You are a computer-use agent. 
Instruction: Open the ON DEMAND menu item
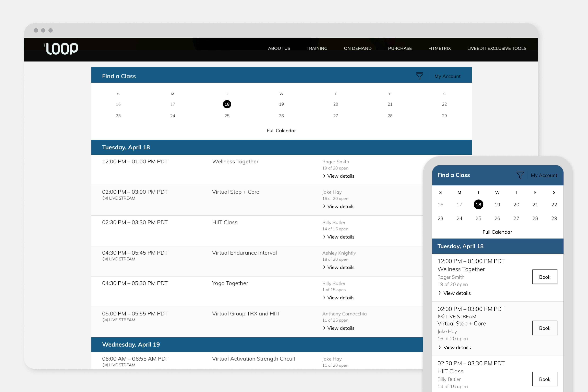coord(358,48)
